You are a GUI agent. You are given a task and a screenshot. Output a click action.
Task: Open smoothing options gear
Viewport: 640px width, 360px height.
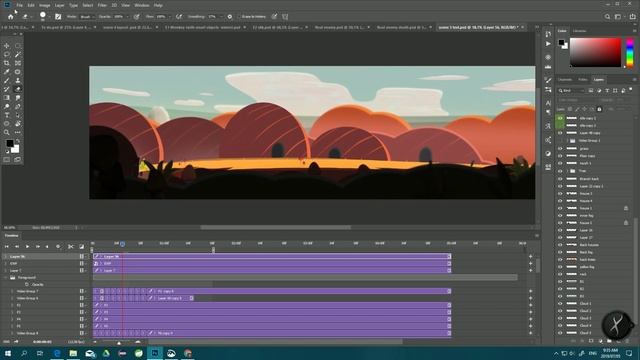point(230,17)
